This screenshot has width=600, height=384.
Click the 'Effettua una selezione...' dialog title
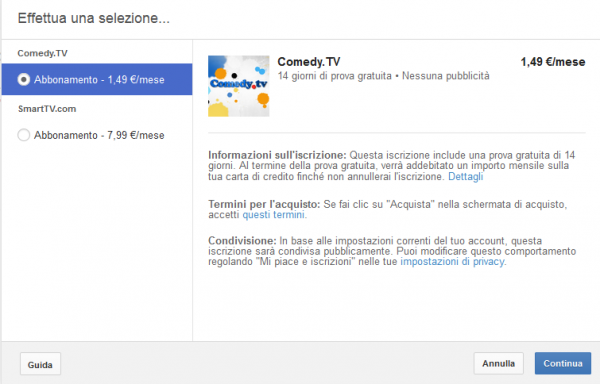click(x=94, y=18)
